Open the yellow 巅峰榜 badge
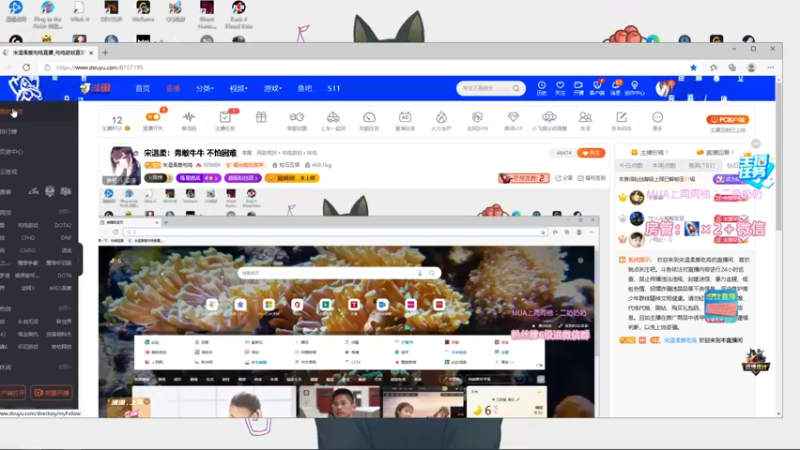 [x=292, y=178]
